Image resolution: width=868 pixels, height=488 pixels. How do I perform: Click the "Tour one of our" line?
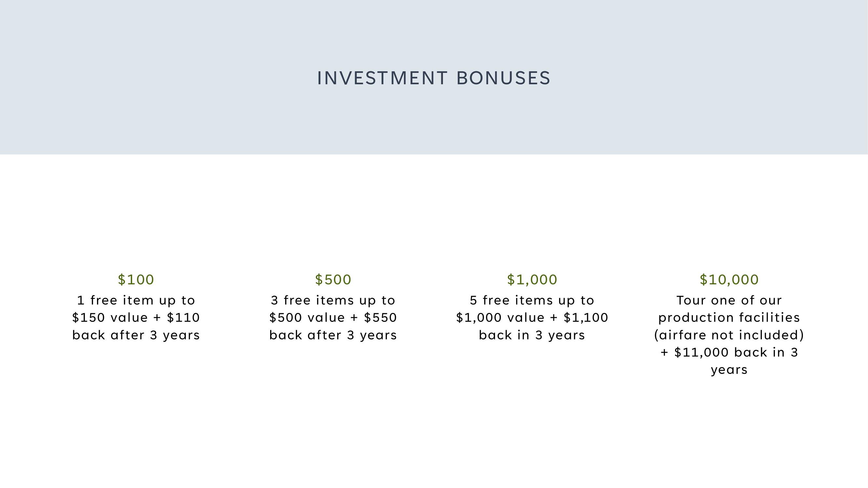click(x=729, y=300)
